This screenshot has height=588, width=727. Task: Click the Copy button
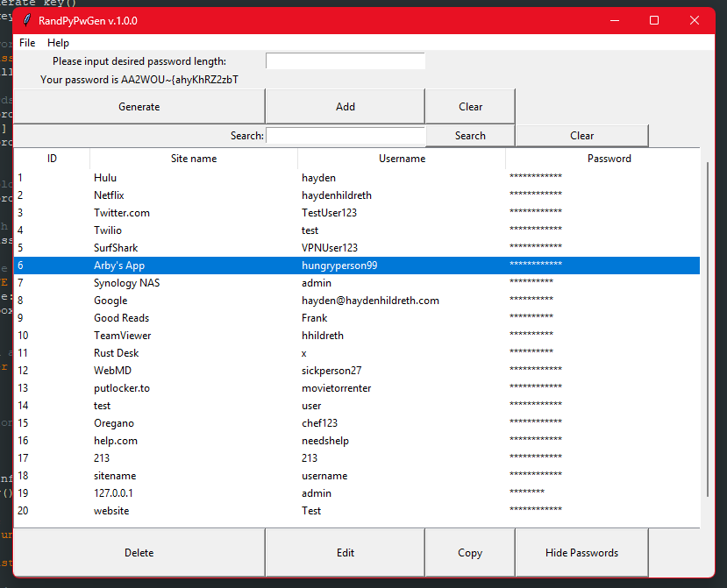click(470, 553)
